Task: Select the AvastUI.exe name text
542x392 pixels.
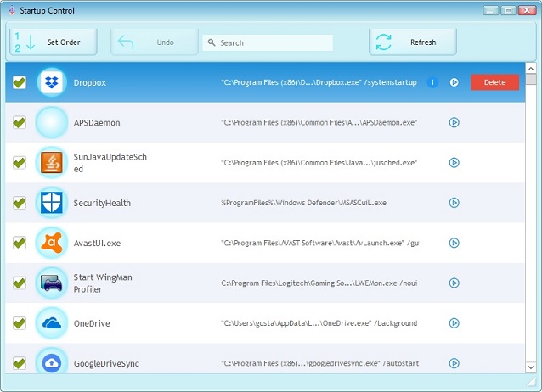Action: tap(97, 244)
